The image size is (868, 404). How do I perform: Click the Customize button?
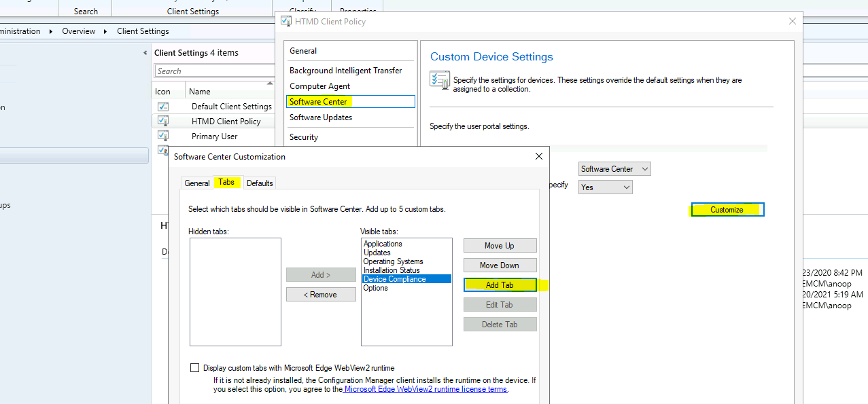(727, 210)
